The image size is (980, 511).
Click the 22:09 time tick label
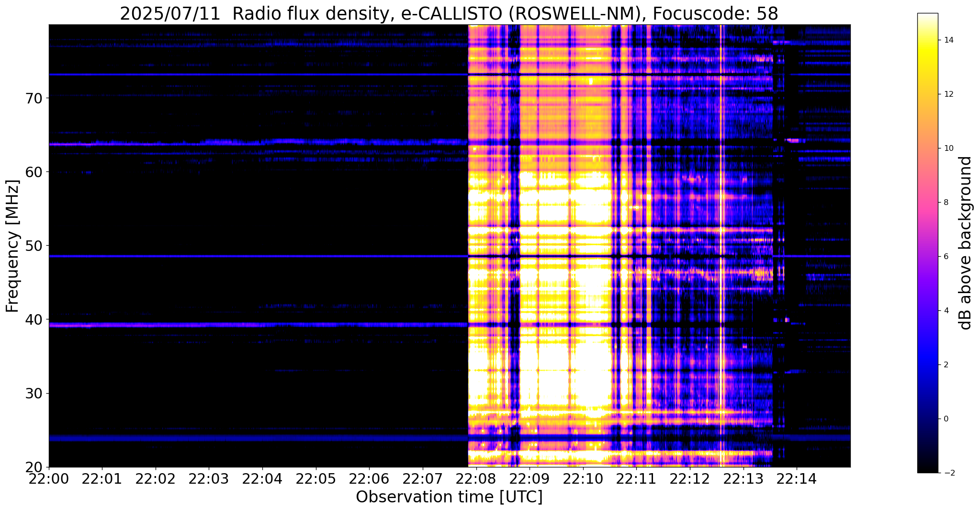(x=529, y=478)
